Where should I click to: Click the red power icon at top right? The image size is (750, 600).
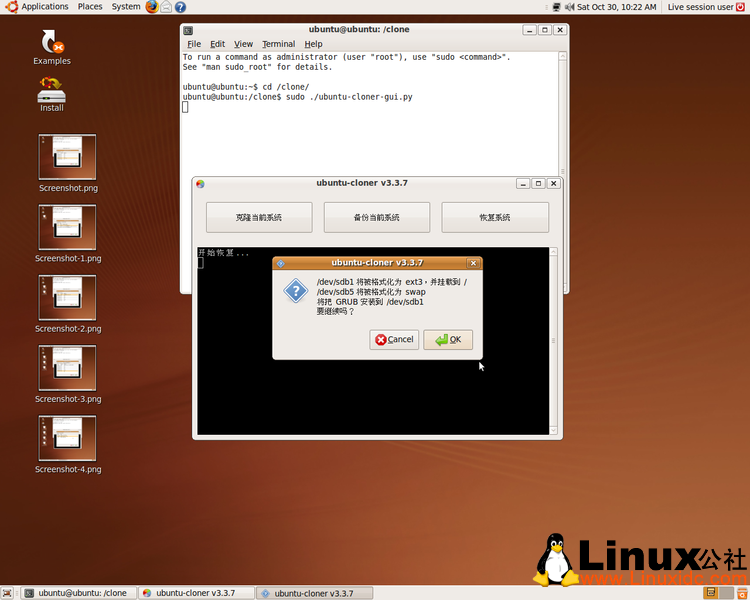[x=740, y=7]
